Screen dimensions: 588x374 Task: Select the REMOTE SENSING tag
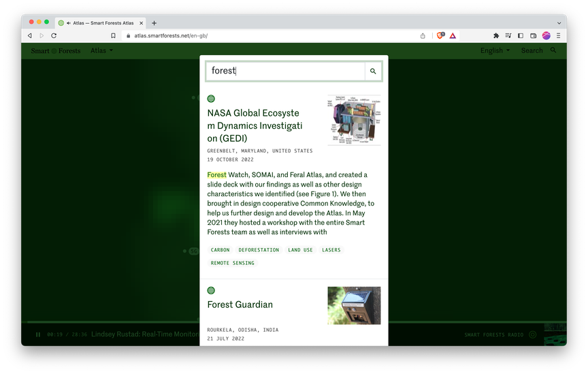(233, 263)
